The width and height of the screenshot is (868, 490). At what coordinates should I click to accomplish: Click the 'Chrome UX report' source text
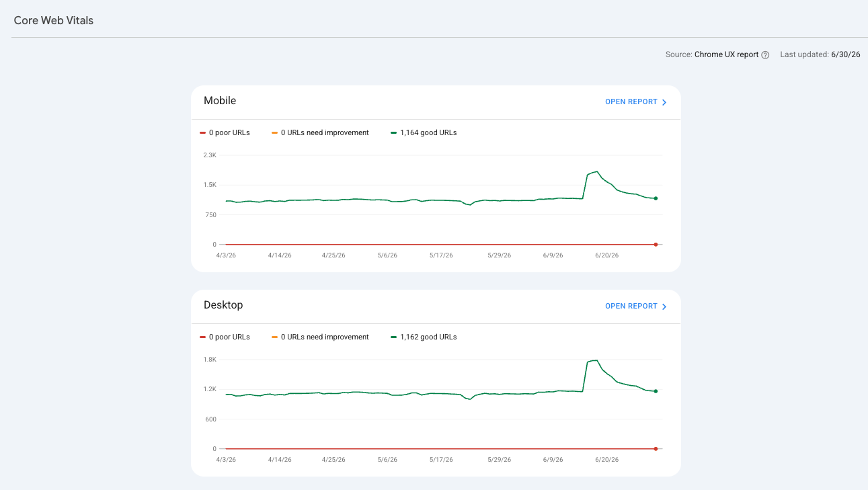pos(726,55)
